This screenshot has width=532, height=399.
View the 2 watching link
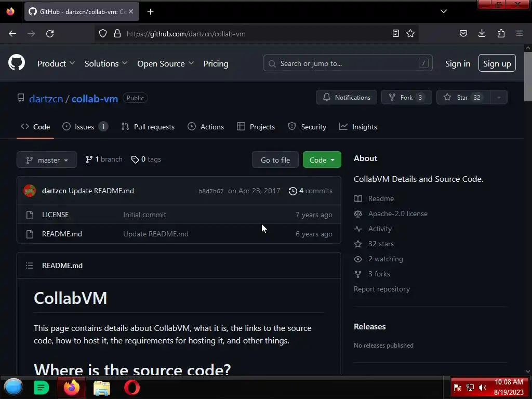pos(385,259)
